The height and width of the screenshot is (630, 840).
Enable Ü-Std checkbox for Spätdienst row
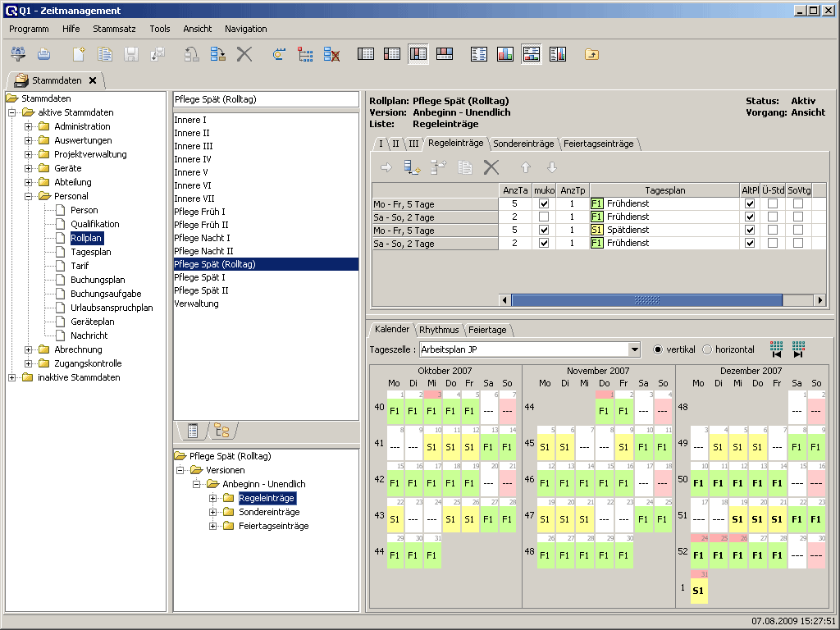click(x=772, y=231)
